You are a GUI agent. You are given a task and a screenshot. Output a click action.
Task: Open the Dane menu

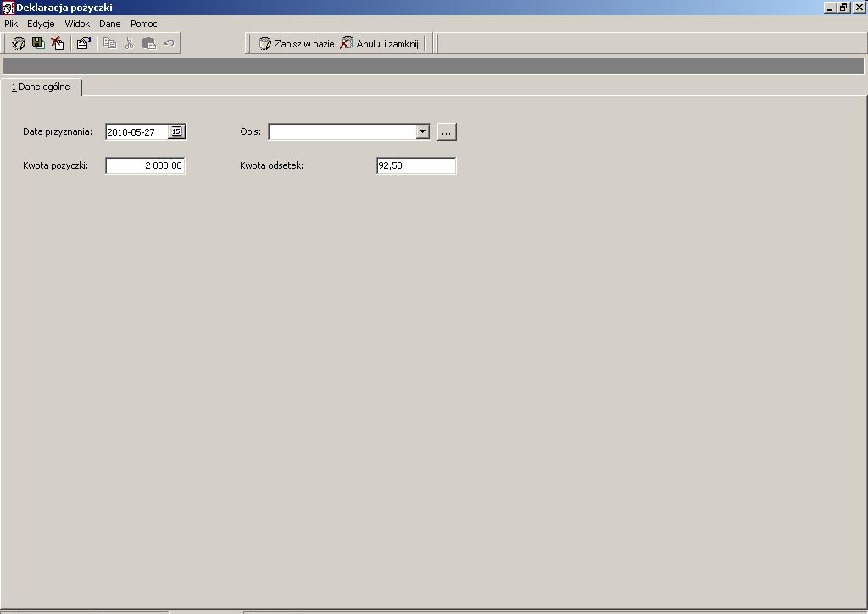coord(109,24)
